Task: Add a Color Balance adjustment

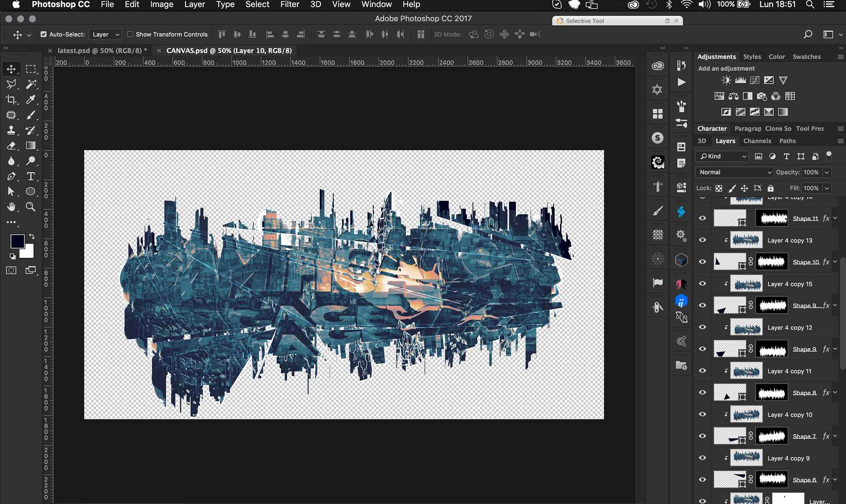Action: coord(733,96)
